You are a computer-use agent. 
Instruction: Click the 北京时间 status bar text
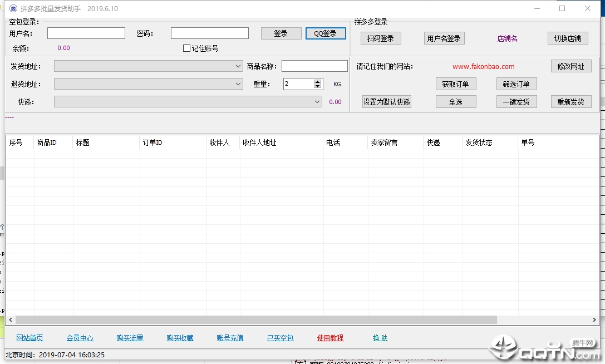pos(55,355)
